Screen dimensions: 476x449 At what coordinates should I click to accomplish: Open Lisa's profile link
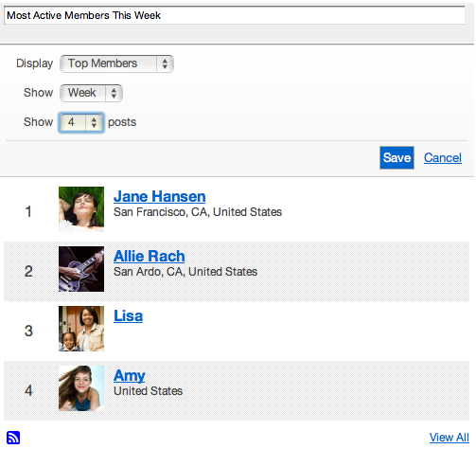click(128, 315)
